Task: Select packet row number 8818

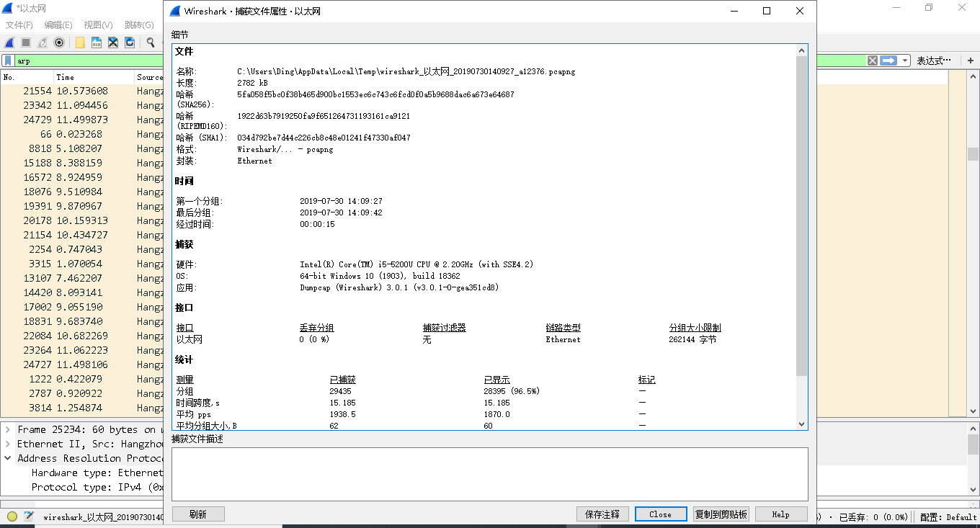Action: [x=82, y=148]
